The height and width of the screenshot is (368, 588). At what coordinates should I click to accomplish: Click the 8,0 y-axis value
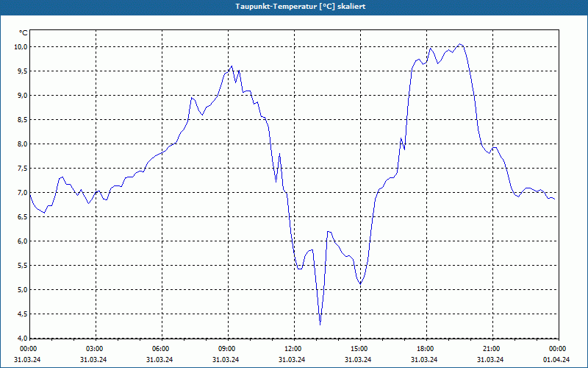(x=22, y=144)
